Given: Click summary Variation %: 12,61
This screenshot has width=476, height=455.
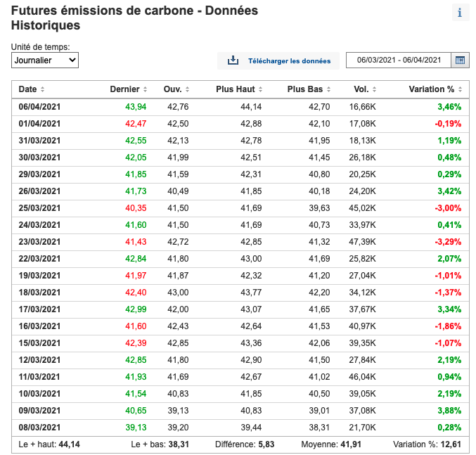Looking at the screenshot, I should pos(427,444).
